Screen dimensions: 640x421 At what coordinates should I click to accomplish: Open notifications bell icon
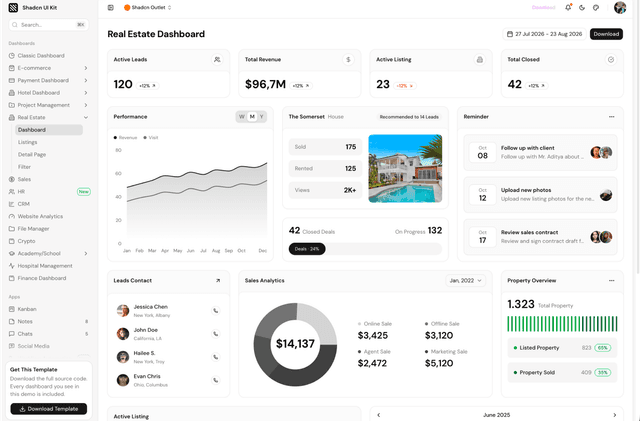568,7
